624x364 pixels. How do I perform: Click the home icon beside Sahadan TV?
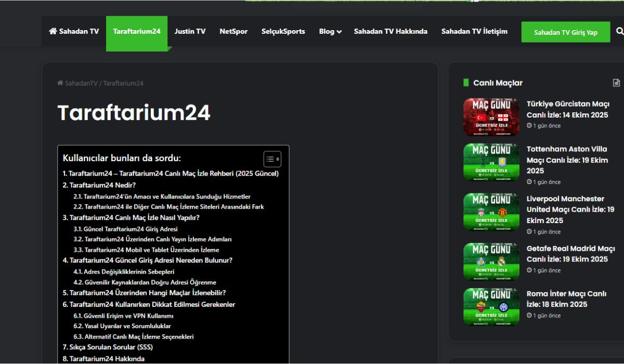[x=53, y=31]
